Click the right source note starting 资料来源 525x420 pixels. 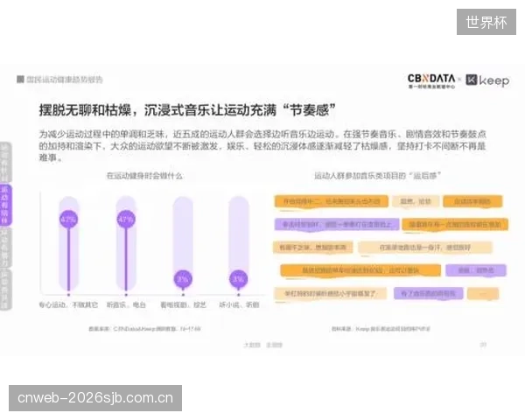pos(381,329)
